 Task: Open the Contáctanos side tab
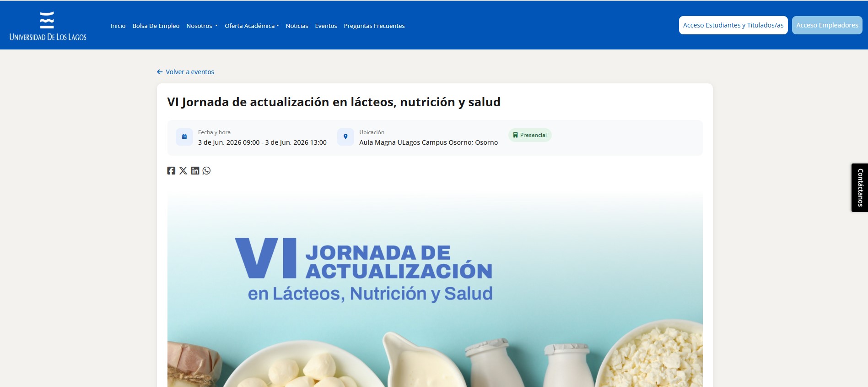pos(859,188)
